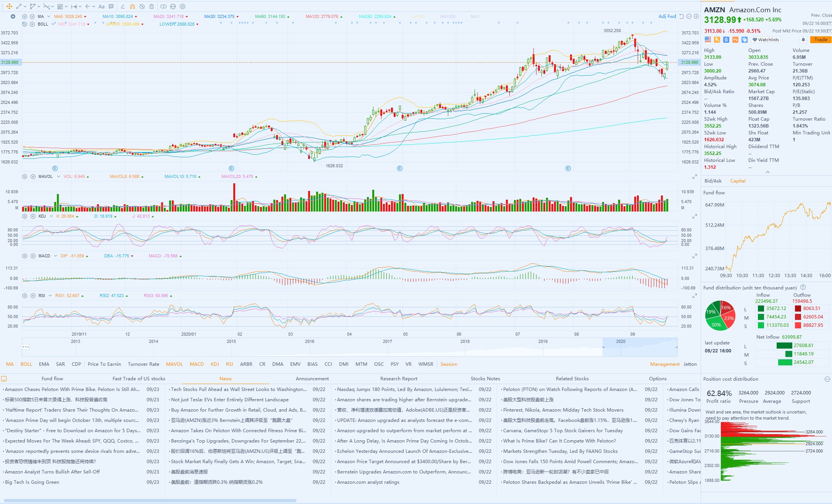
Task: Open indicator Management link
Action: pos(665,364)
